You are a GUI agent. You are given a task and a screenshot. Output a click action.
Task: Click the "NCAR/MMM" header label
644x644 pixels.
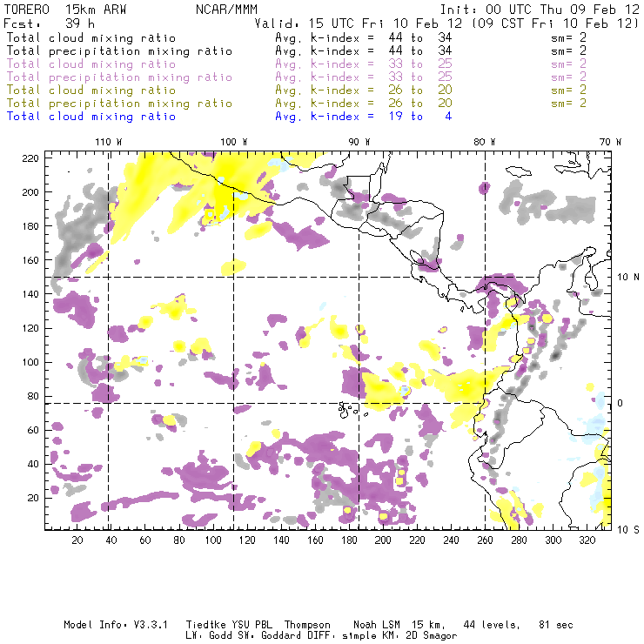click(x=227, y=10)
